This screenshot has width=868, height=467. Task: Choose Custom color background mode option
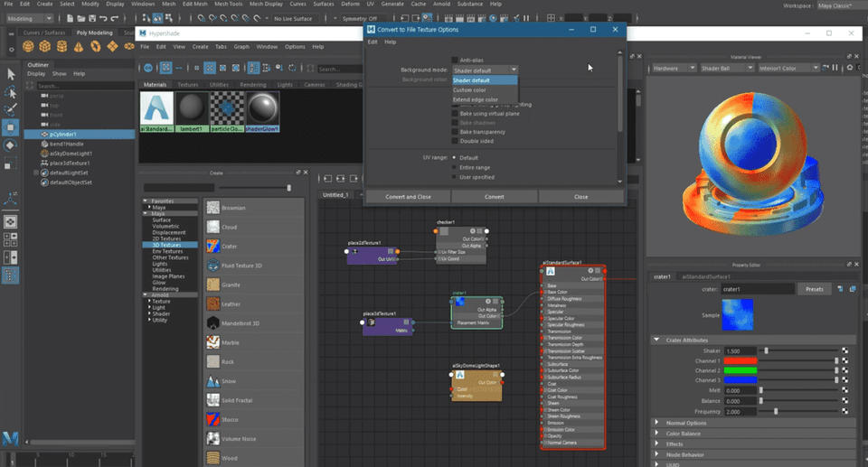coord(485,90)
